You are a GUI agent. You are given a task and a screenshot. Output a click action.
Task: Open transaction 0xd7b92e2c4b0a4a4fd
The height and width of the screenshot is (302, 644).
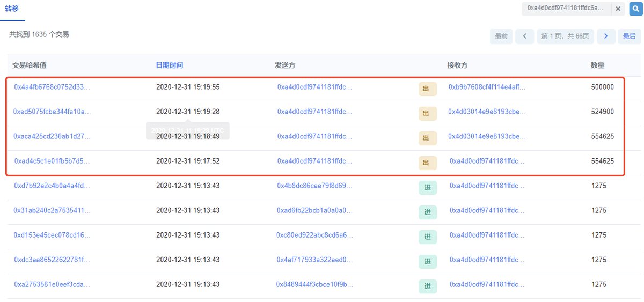(53, 186)
